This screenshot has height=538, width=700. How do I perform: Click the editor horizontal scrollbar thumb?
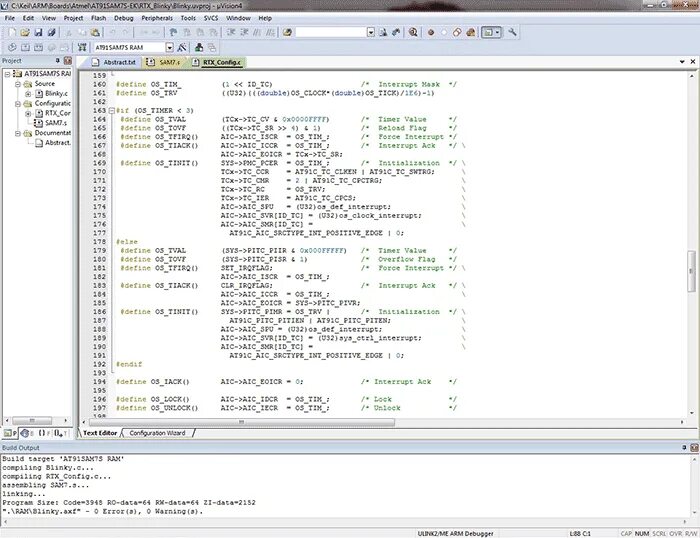(242, 422)
